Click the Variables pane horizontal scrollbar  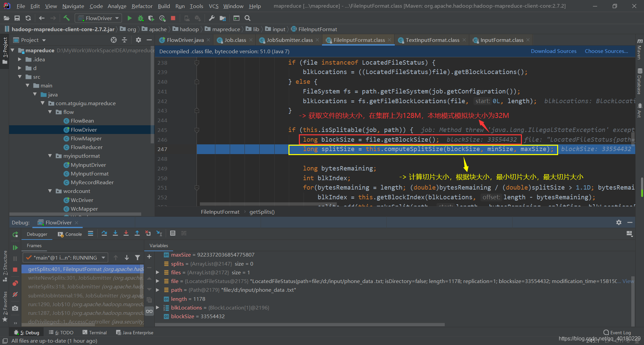[x=300, y=324]
